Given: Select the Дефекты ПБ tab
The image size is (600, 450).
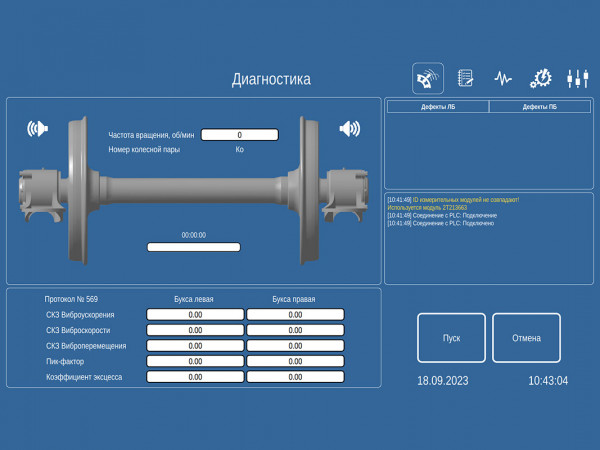Looking at the screenshot, I should pos(540,107).
